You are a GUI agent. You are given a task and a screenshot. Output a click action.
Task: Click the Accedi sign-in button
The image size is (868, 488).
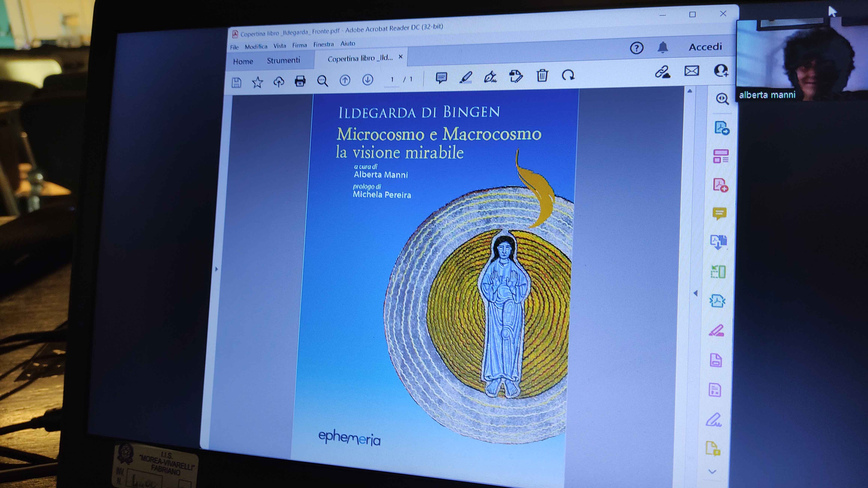click(705, 47)
